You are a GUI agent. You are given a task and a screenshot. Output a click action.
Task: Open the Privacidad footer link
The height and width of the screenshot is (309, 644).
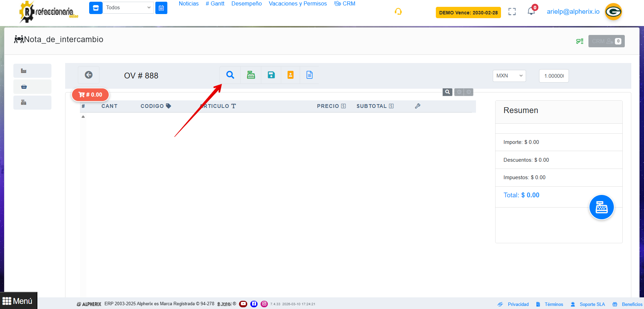point(518,304)
